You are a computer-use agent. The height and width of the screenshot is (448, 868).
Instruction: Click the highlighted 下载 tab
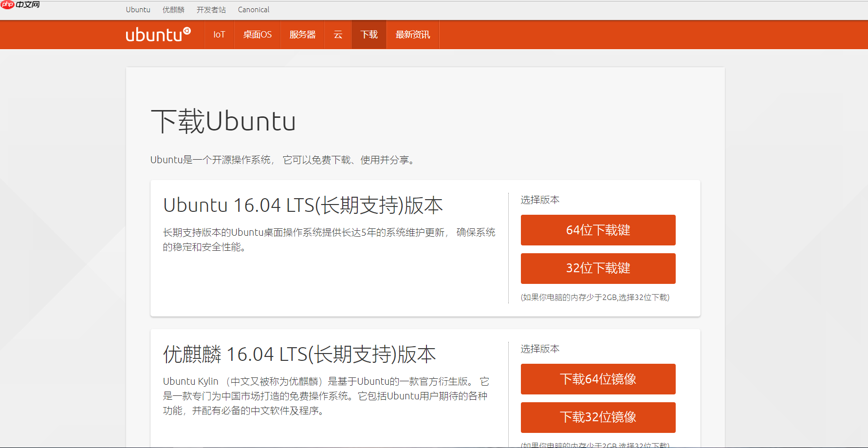tap(369, 34)
